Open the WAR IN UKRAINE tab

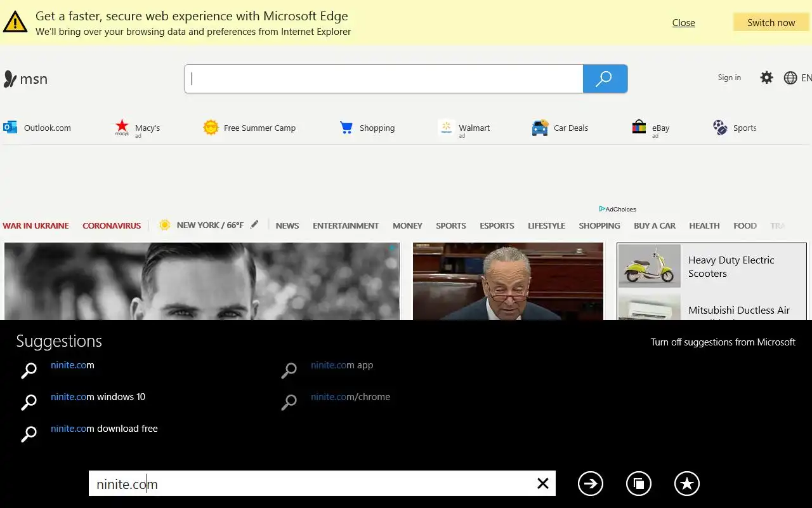36,225
